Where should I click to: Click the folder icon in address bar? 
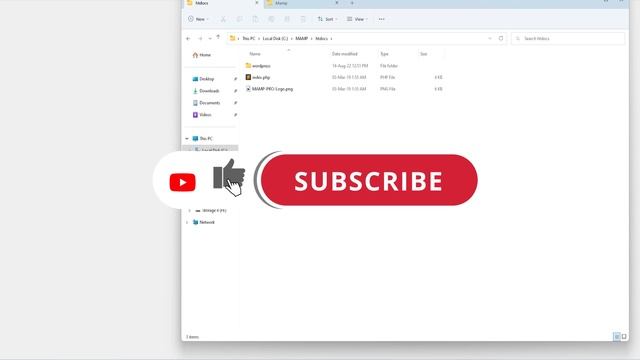[233, 38]
